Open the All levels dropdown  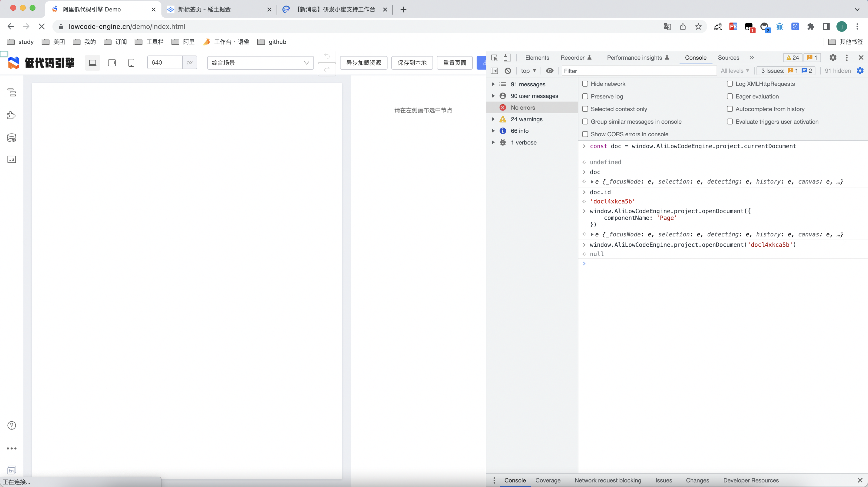[734, 71]
